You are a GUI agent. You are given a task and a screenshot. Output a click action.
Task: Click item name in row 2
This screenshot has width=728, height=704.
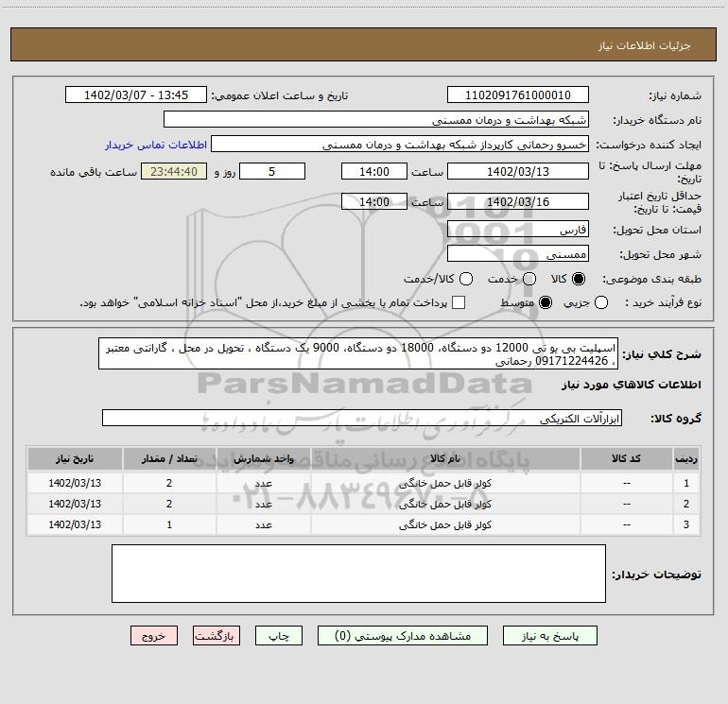[445, 504]
